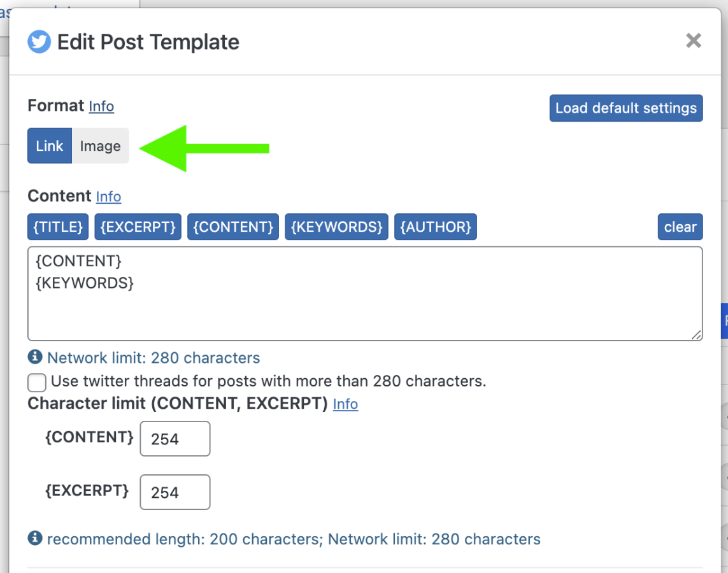Insert the {CONTENT} placeholder tag
Screen dimensions: 728x573
point(233,227)
